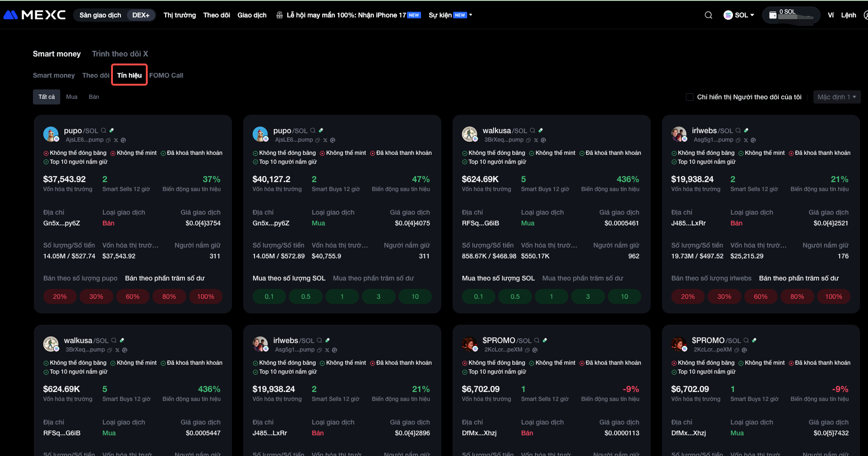Expand the SOL chain dropdown
The width and height of the screenshot is (868, 456).
click(739, 15)
